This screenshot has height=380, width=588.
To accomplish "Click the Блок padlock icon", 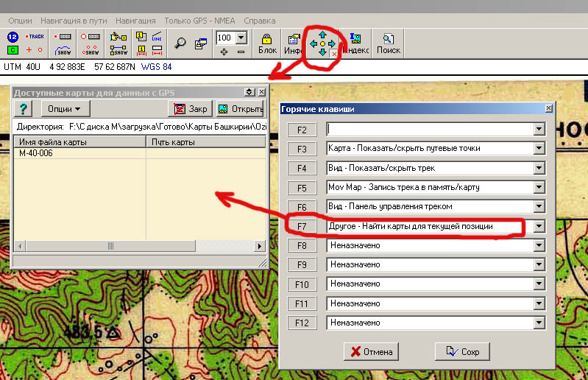I will pos(267,43).
